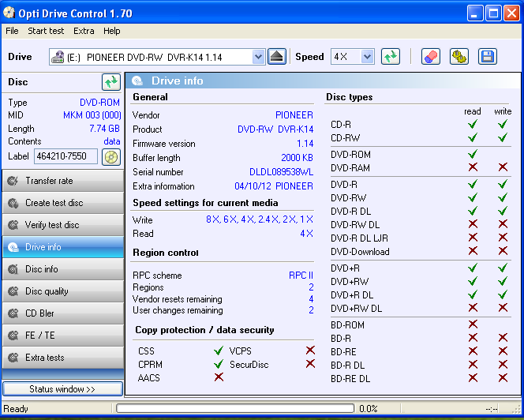The height and width of the screenshot is (420, 524).
Task: Open the Extra tests section
Action: [x=63, y=358]
